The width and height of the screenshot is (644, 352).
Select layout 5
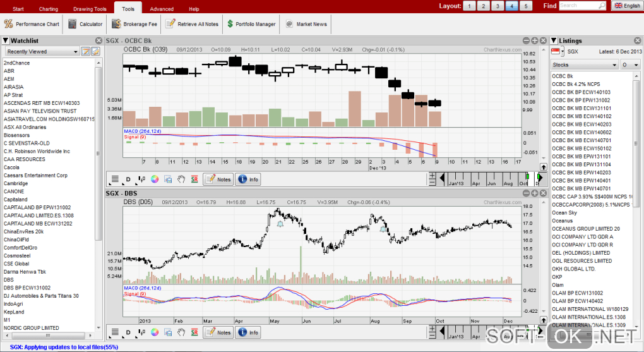(526, 6)
